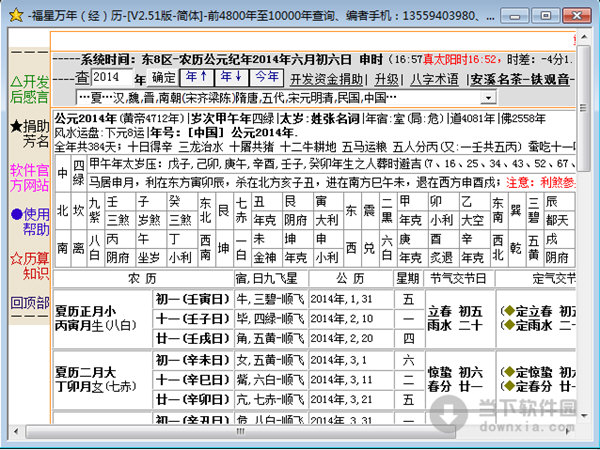600x450 pixels.
Task: Click the star app icon in title bar
Action: tap(12, 10)
